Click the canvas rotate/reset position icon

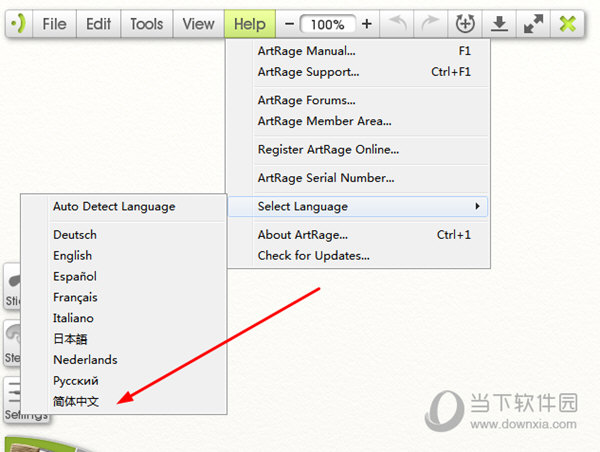[x=465, y=24]
